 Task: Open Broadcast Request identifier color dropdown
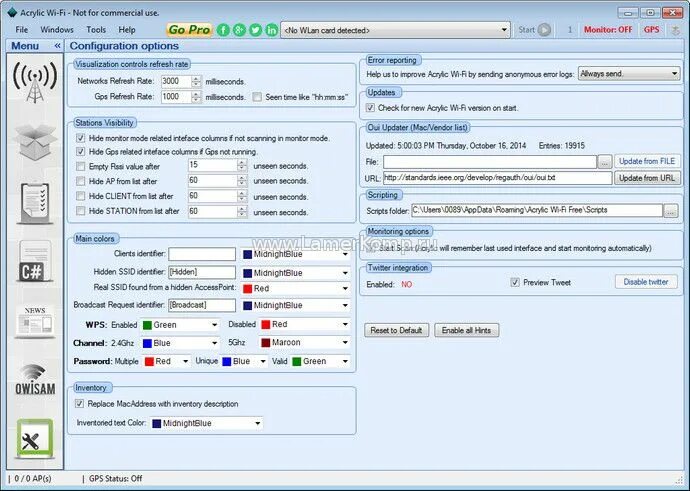pyautogui.click(x=296, y=305)
